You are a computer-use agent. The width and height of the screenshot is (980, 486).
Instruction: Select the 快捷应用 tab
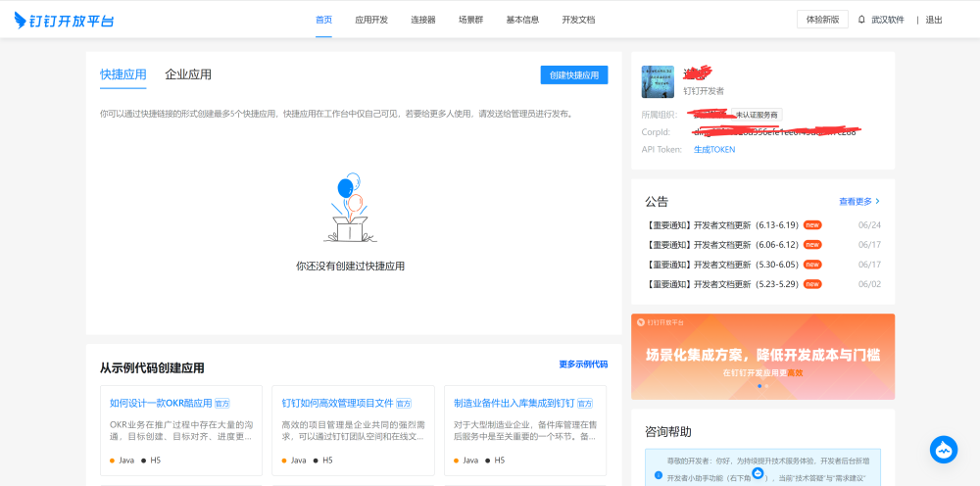pyautogui.click(x=122, y=74)
